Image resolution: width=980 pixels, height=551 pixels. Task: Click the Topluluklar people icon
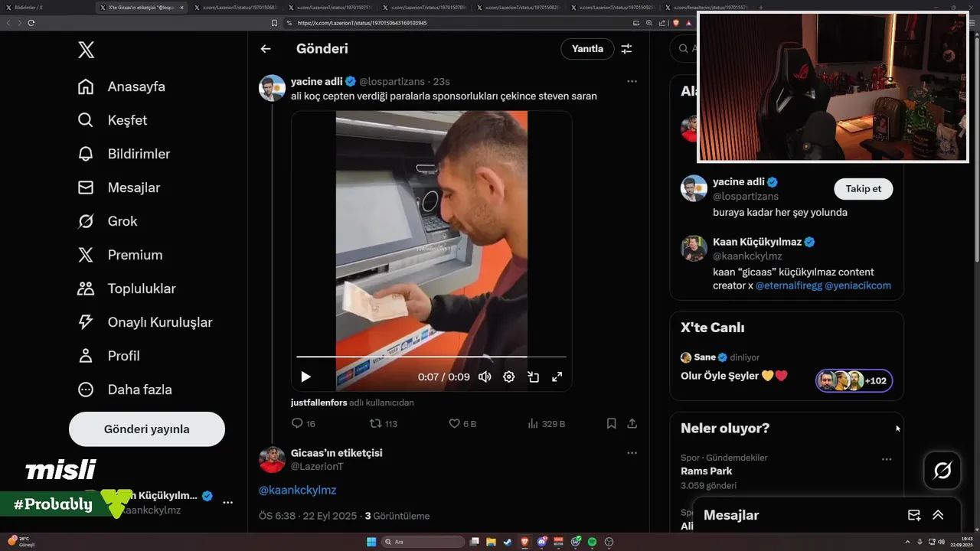coord(86,289)
